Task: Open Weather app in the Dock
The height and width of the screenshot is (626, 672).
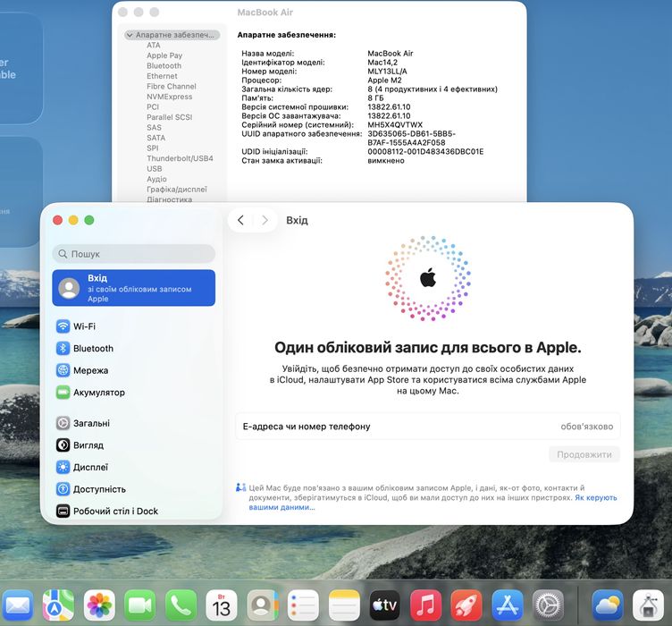Action: coord(608,605)
